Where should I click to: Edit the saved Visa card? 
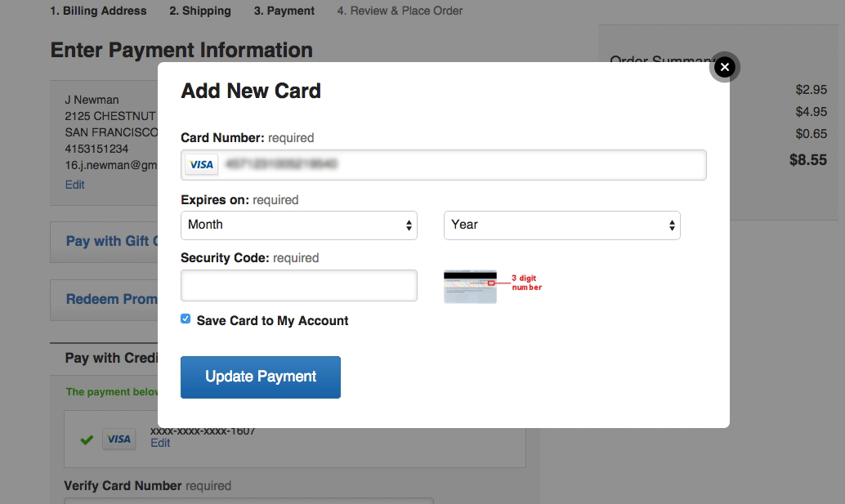coord(160,443)
